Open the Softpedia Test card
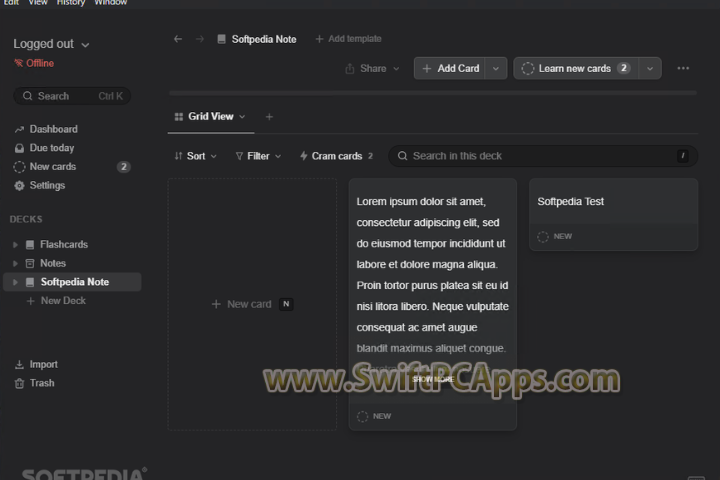The height and width of the screenshot is (480, 720). click(613, 215)
